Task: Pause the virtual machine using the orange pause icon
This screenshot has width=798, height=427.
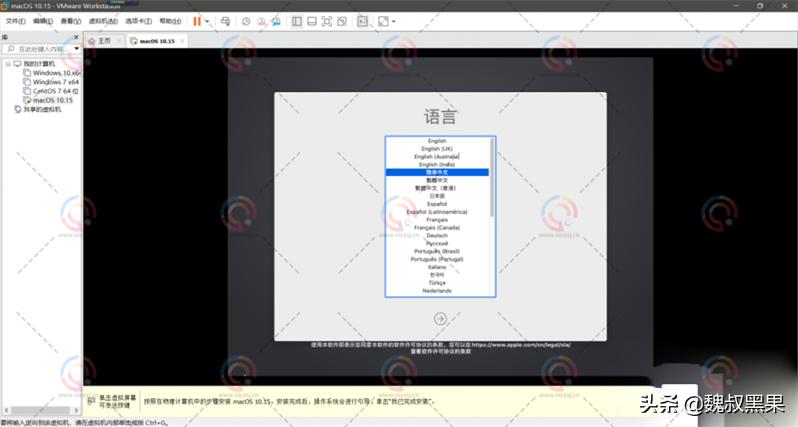Action: [197, 21]
